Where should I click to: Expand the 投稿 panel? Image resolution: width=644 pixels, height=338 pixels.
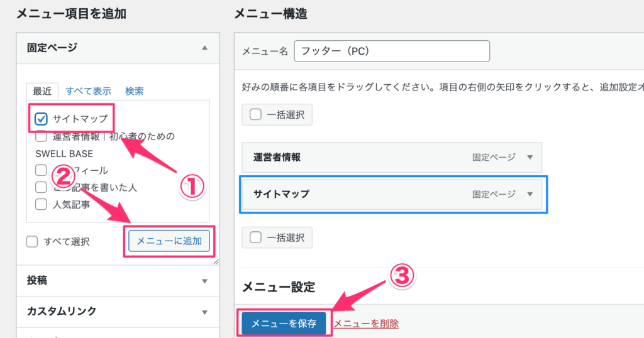204,280
